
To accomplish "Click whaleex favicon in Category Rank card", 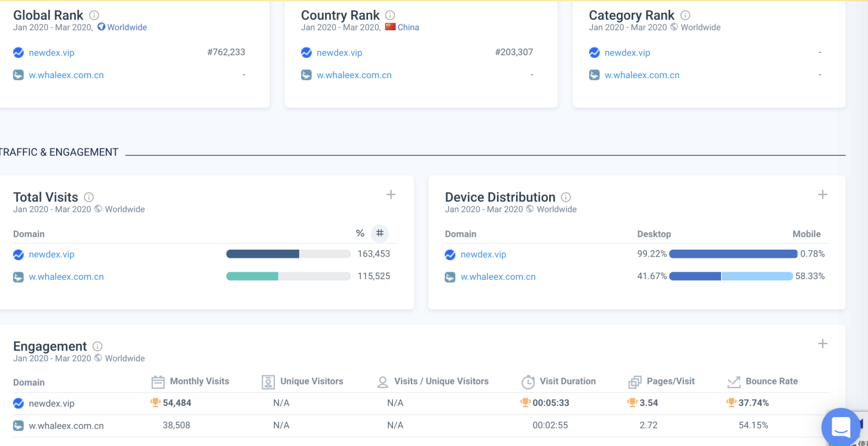I will point(594,75).
